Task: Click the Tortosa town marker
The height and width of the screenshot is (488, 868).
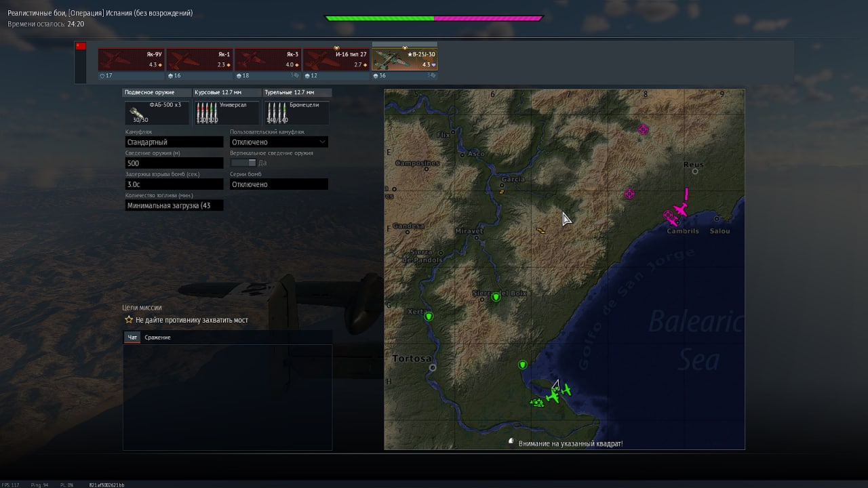Action: (433, 367)
